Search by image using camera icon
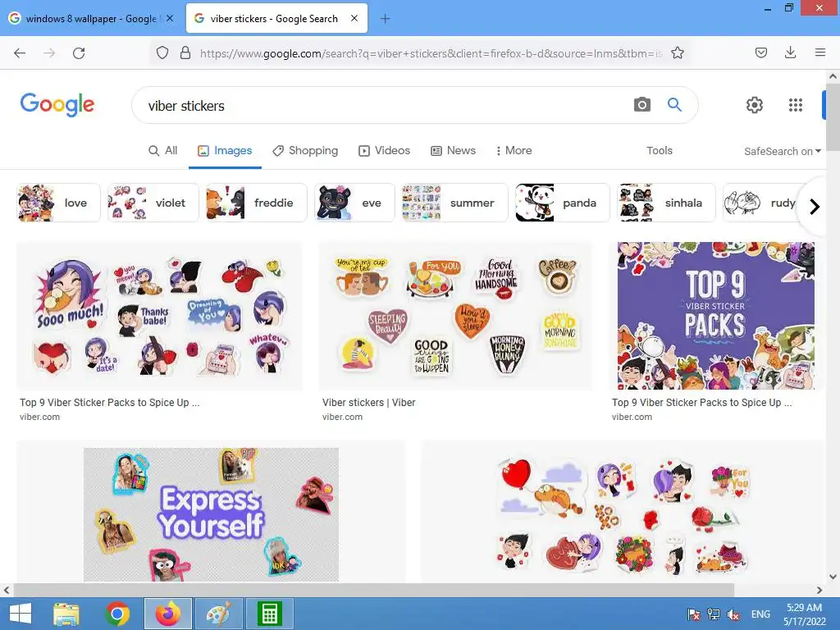 (641, 104)
